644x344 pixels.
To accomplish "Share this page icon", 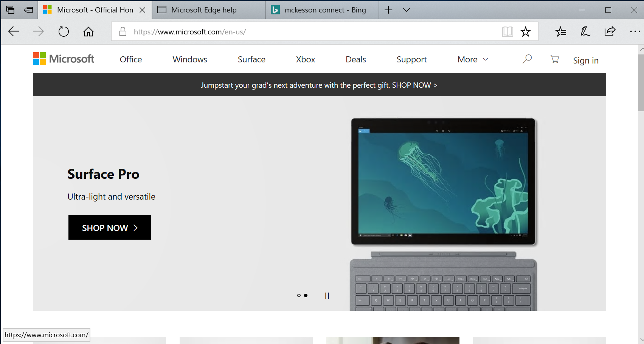I will point(610,31).
